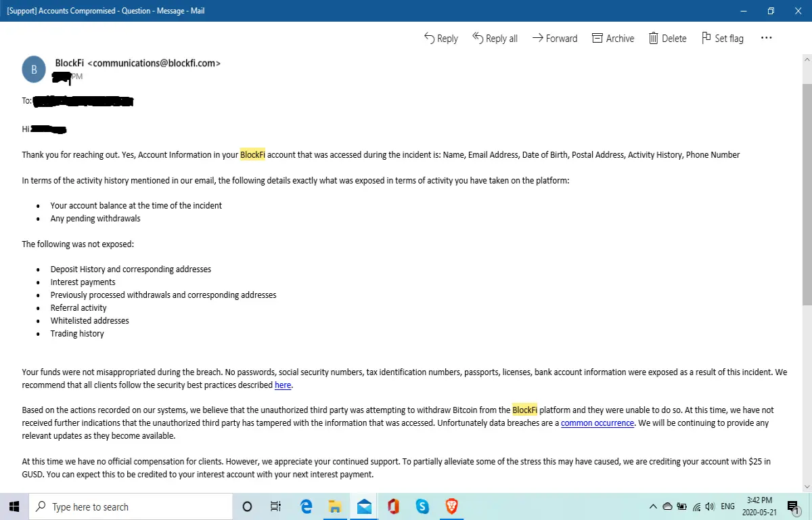Set a flag on this message
The height and width of the screenshot is (520, 812).
click(722, 38)
